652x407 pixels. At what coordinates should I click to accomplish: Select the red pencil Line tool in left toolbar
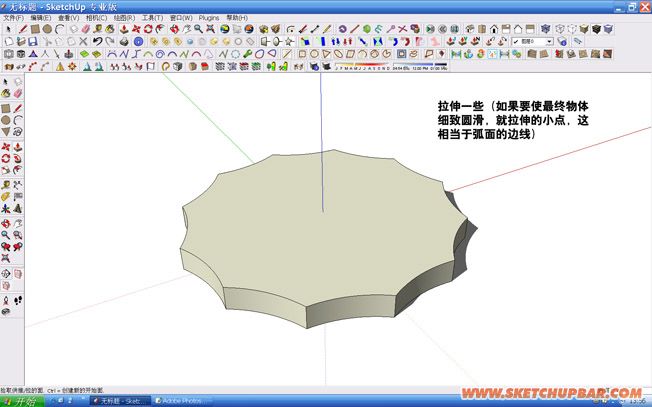[x=18, y=109]
